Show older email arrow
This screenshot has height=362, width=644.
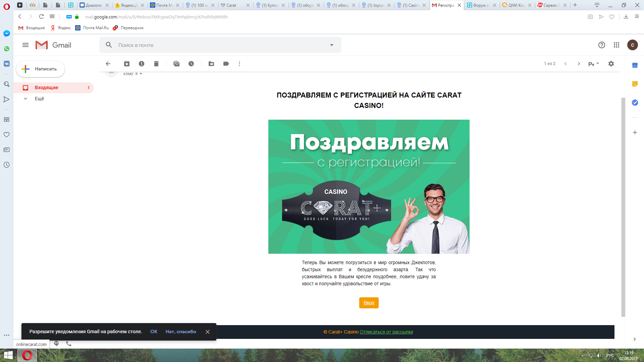(x=579, y=64)
